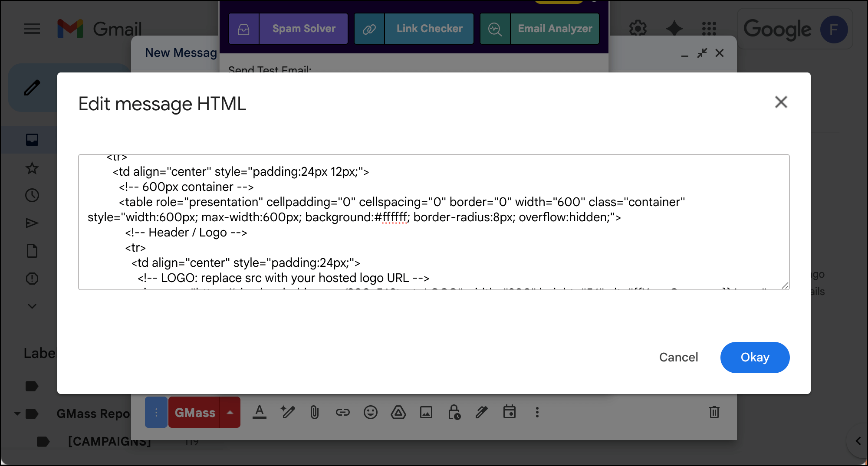This screenshot has width=868, height=466.
Task: Open text formatting options icon
Action: (260, 412)
